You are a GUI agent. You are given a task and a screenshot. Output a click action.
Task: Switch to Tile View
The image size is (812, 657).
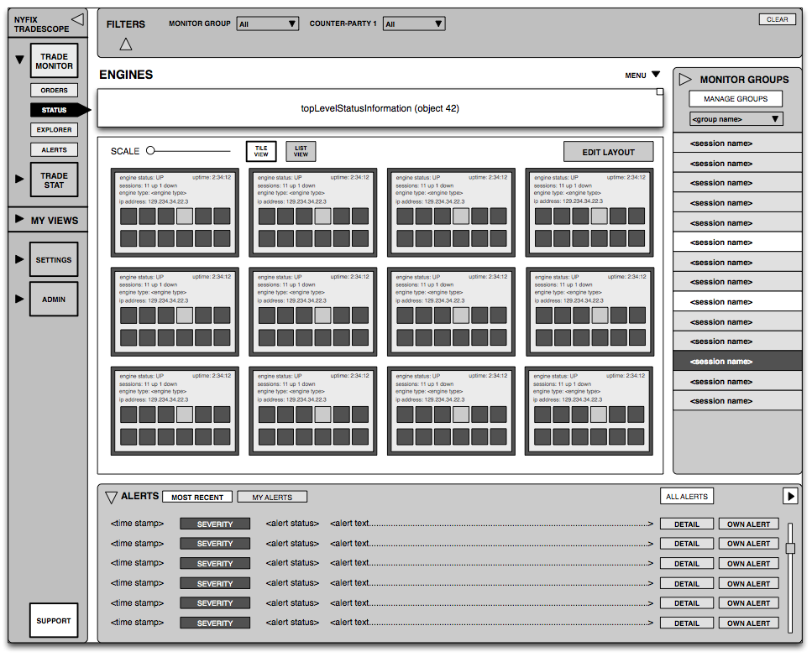[261, 151]
